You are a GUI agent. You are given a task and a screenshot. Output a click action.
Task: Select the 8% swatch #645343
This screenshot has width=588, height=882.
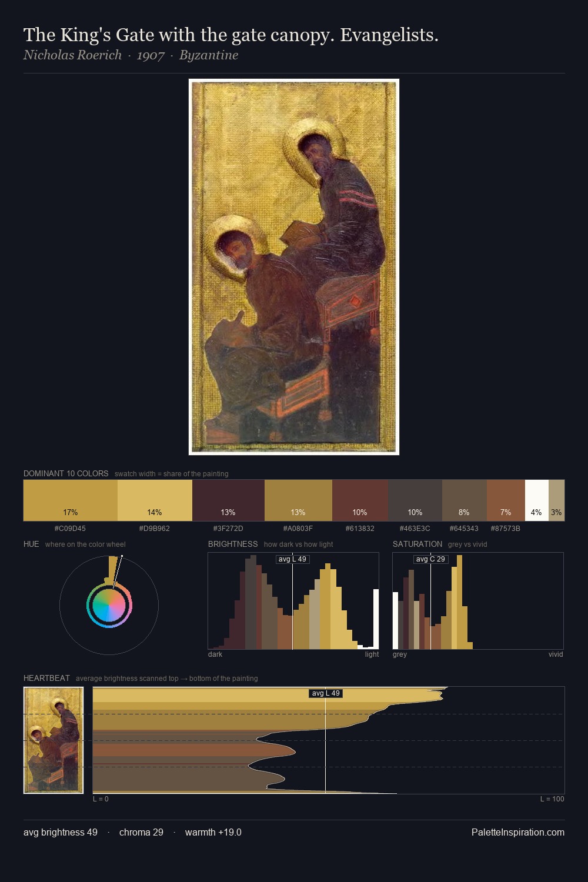coord(465,500)
